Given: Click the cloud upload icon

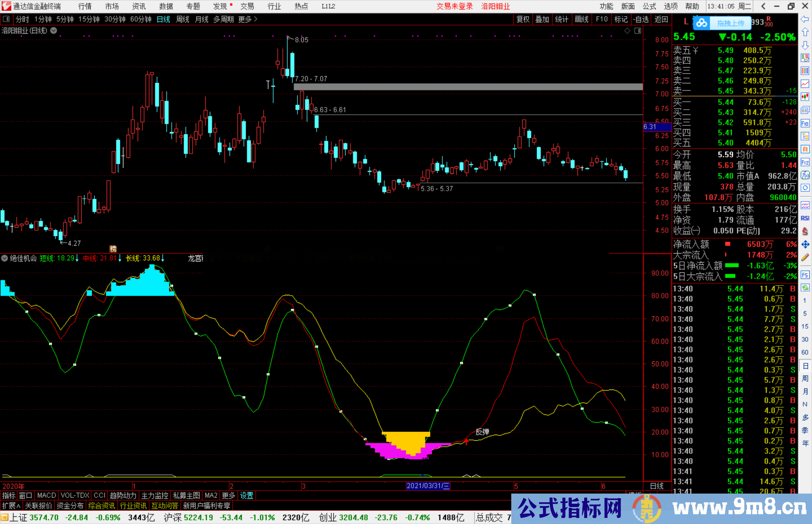Looking at the screenshot, I should click(701, 23).
